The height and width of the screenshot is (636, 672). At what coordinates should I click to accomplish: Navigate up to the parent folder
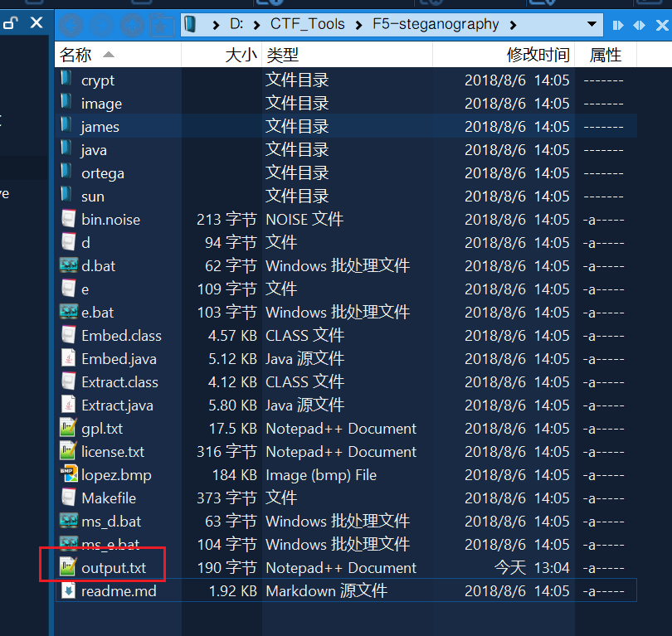coord(132,25)
